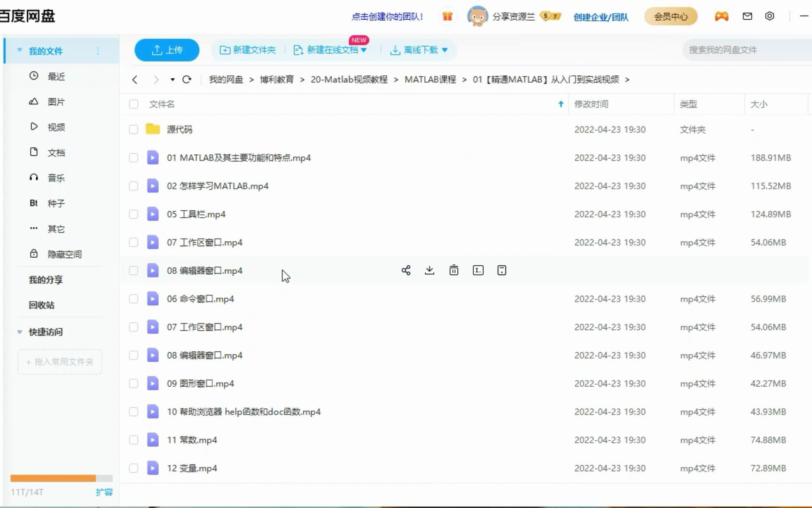Click the video icon of 01 MATLAB及其主要功能和特点.mp4
Viewport: 812px width, 508px height.
pyautogui.click(x=153, y=158)
